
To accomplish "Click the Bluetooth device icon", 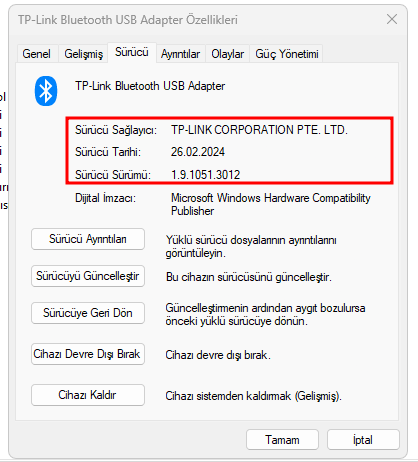I will (x=46, y=91).
